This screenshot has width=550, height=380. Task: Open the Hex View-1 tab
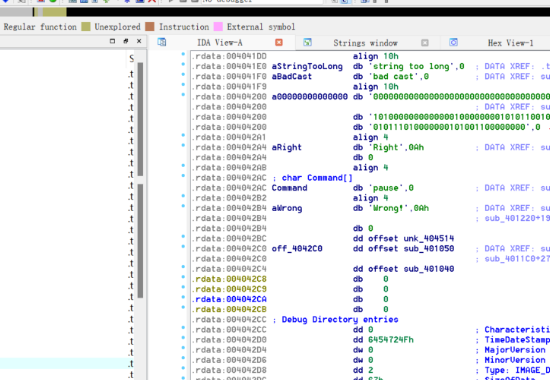(x=510, y=43)
